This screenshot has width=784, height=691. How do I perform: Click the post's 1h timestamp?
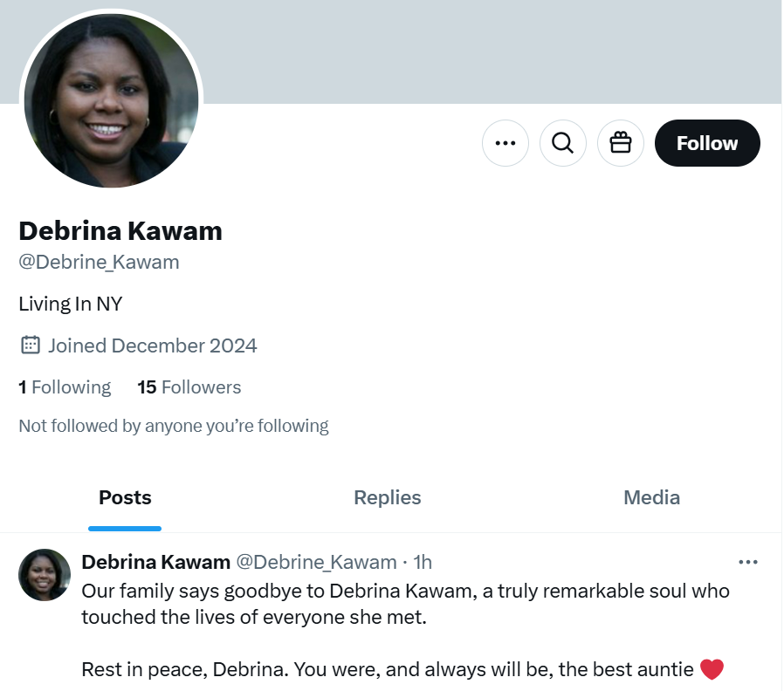tap(423, 562)
